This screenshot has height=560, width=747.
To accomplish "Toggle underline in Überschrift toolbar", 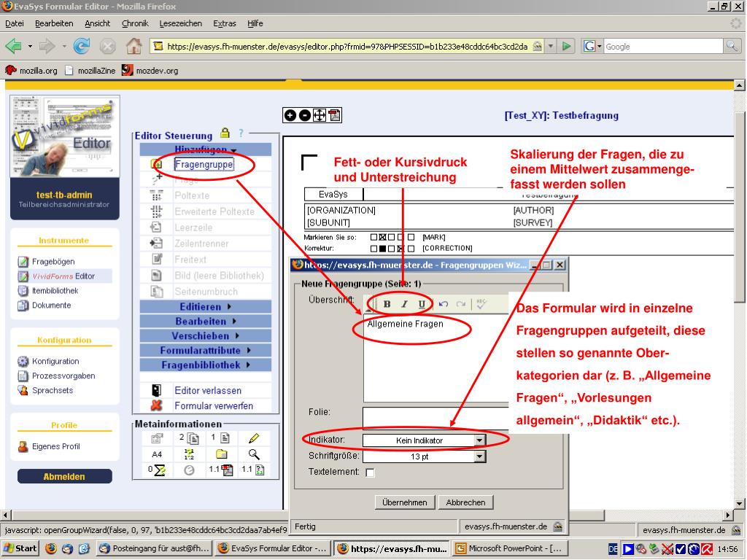I will click(x=422, y=304).
